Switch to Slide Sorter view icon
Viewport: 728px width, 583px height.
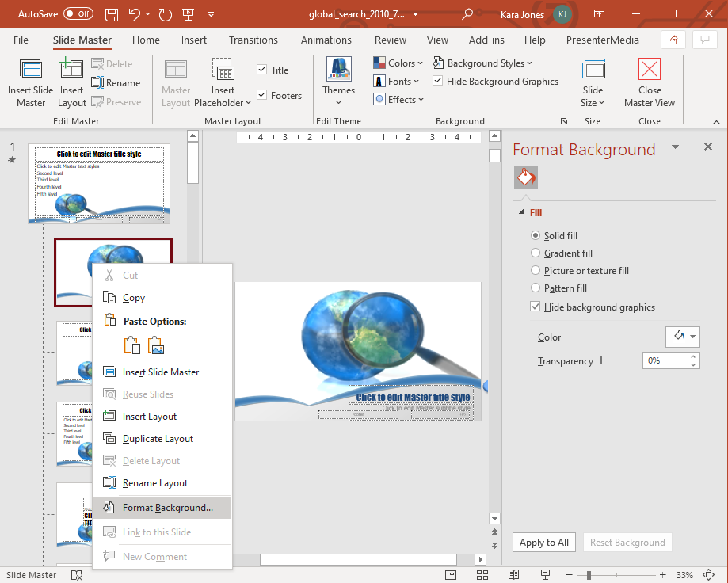point(482,575)
